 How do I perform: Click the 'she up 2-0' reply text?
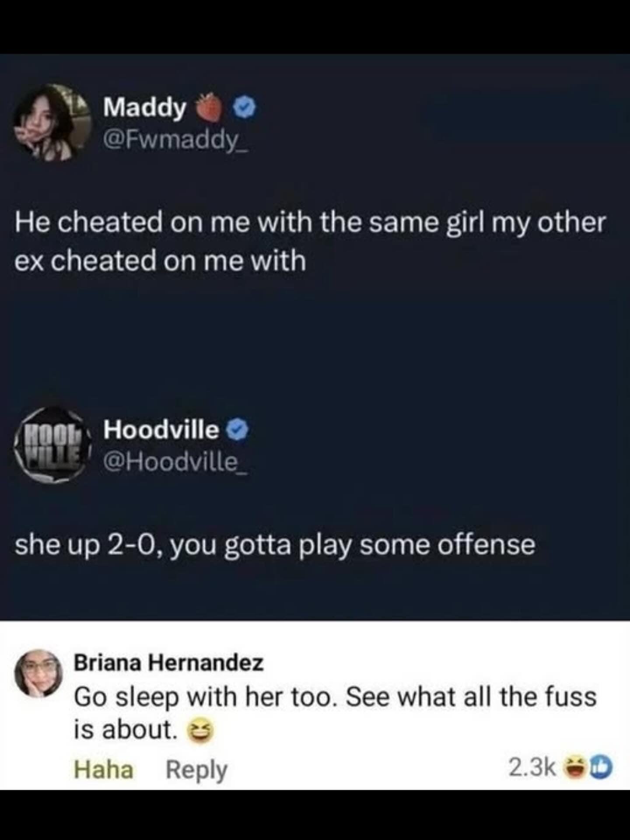[275, 546]
